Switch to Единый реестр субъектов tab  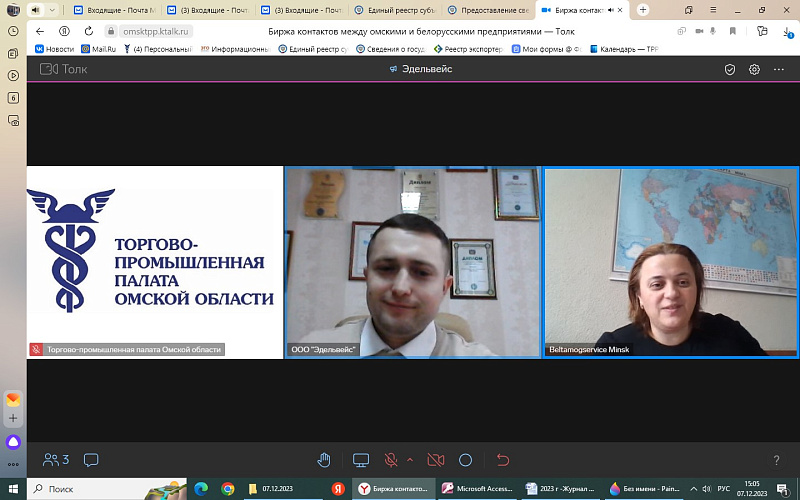point(397,10)
